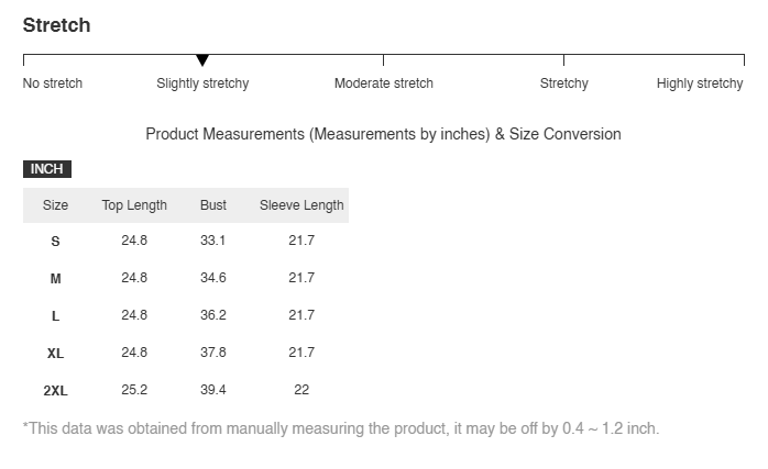Click the Bust column header

pyautogui.click(x=213, y=205)
